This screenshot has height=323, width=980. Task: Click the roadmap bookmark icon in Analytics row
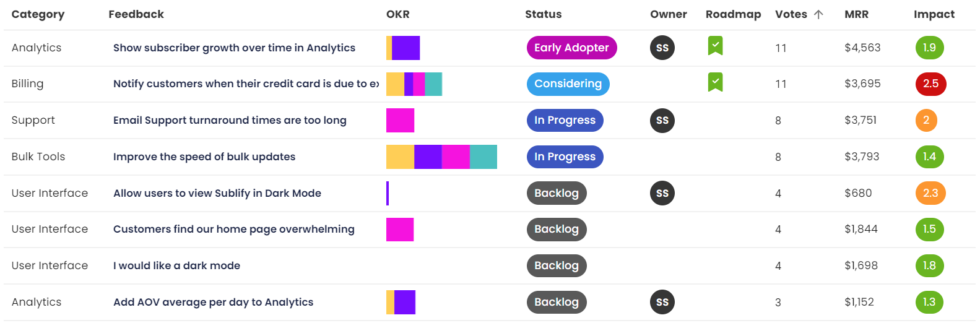(x=715, y=46)
